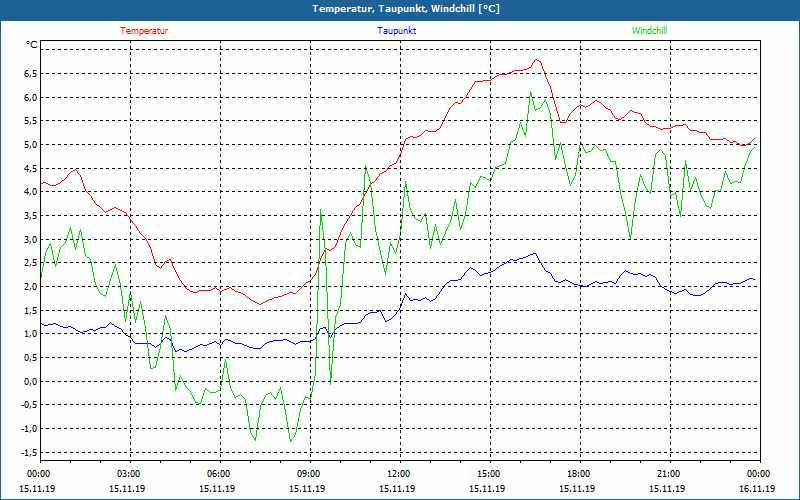The height and width of the screenshot is (500, 800).
Task: Click the -0,5 y-axis value
Action: (x=29, y=405)
